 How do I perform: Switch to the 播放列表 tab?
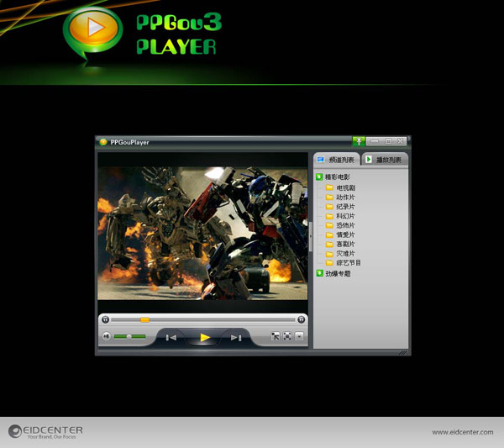pyautogui.click(x=385, y=160)
